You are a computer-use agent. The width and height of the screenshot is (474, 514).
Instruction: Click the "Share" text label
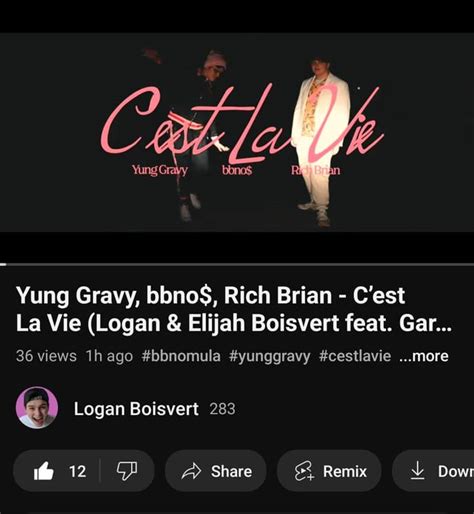pyautogui.click(x=231, y=471)
